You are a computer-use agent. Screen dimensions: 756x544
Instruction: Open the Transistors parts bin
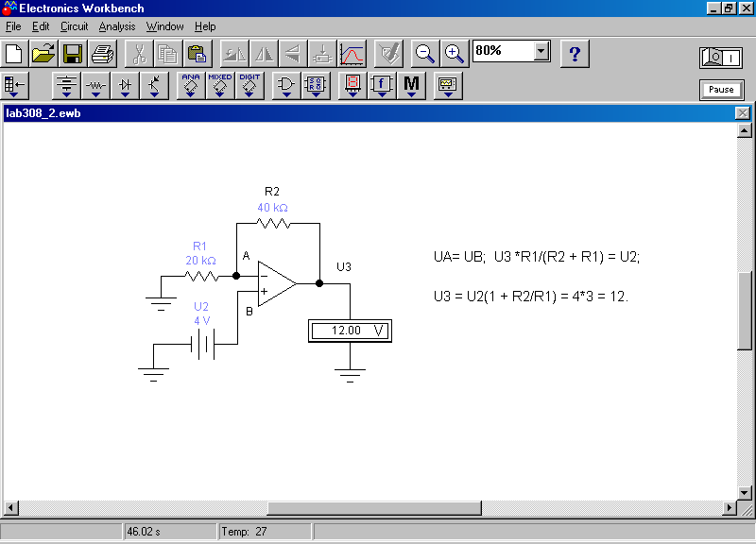click(x=154, y=86)
